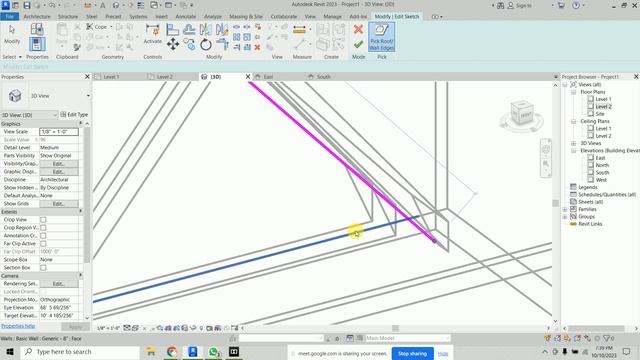Image resolution: width=640 pixels, height=360 pixels.
Task: Expand the Groups tree node
Action: point(565,217)
